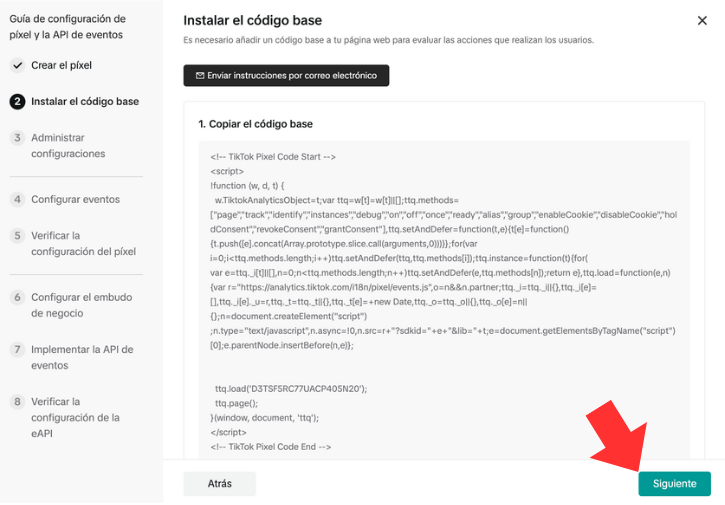Viewport: 725px width, 505px height.
Task: Select Verificar la configuración del píxel
Action: coord(83,244)
